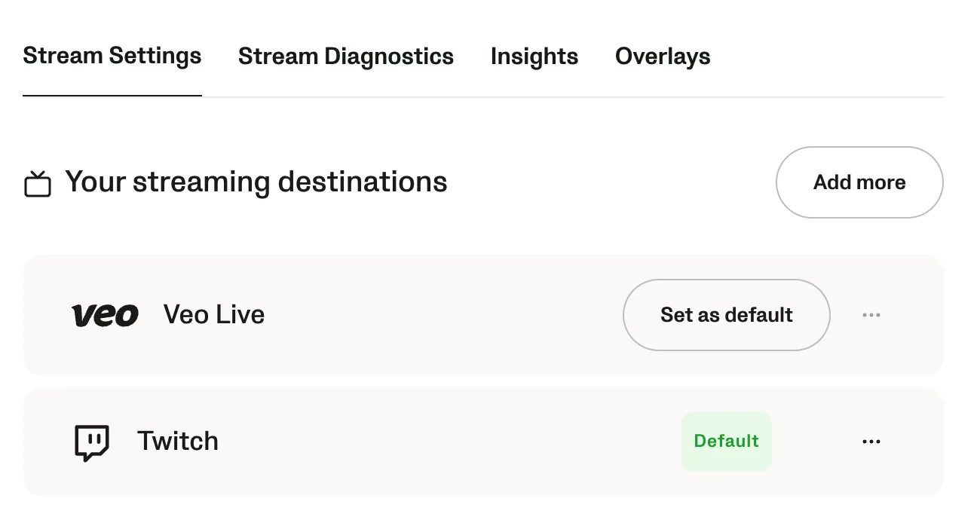Click the Veo brand logo

105,315
